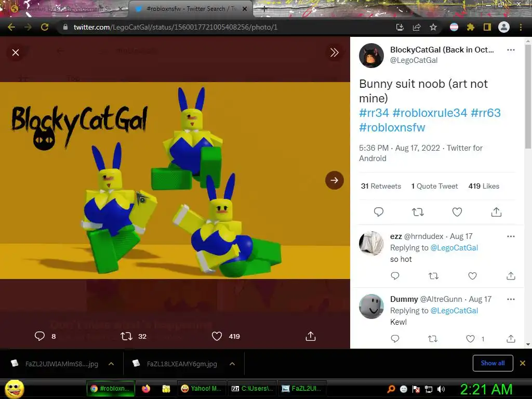Reply to the main tweet icon
The height and width of the screenshot is (399, 532).
point(379,212)
